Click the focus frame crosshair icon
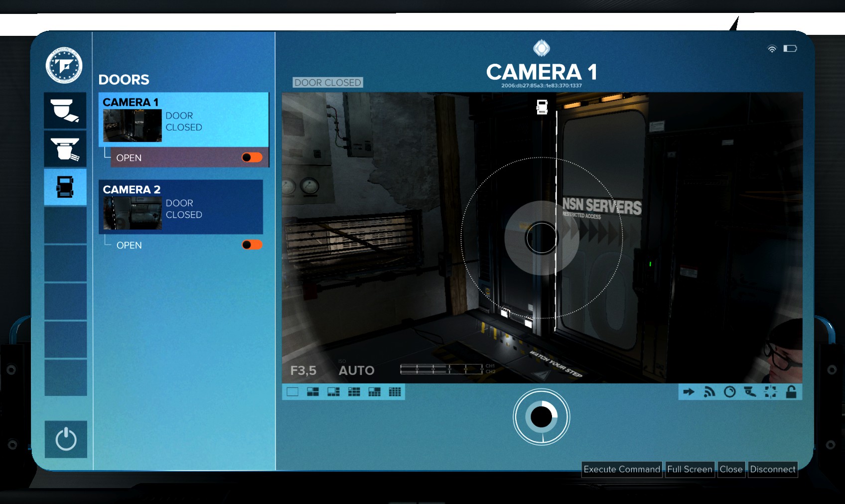The image size is (845, 504). (x=770, y=392)
